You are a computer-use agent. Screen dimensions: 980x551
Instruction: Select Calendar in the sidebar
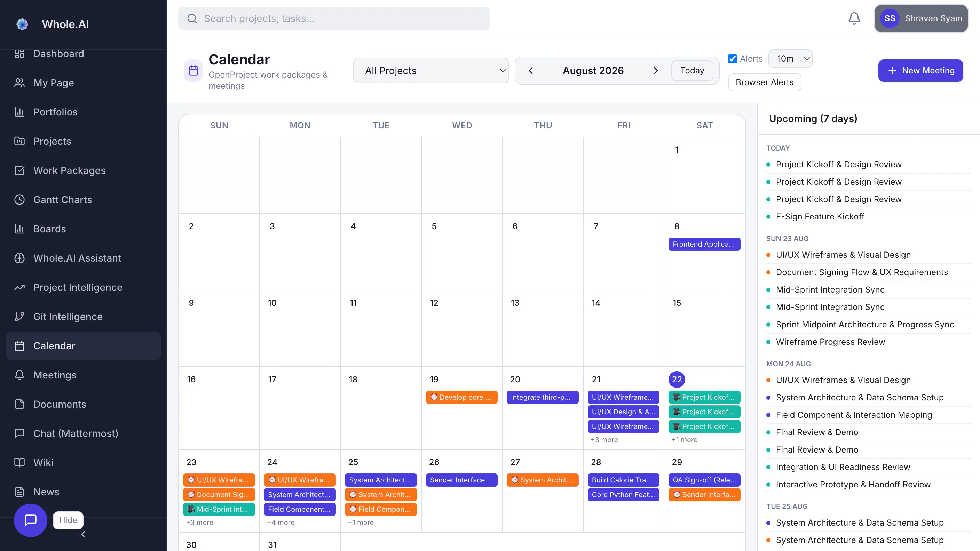(x=83, y=346)
